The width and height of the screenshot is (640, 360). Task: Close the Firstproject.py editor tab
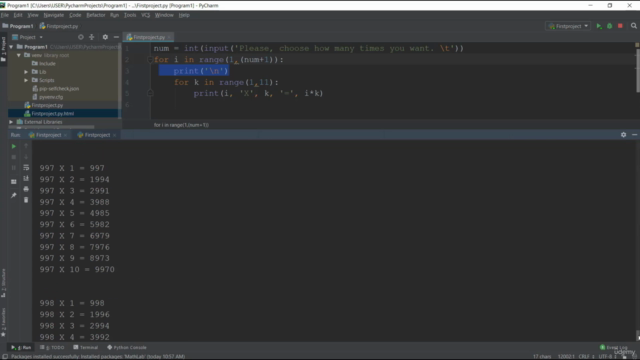[169, 37]
